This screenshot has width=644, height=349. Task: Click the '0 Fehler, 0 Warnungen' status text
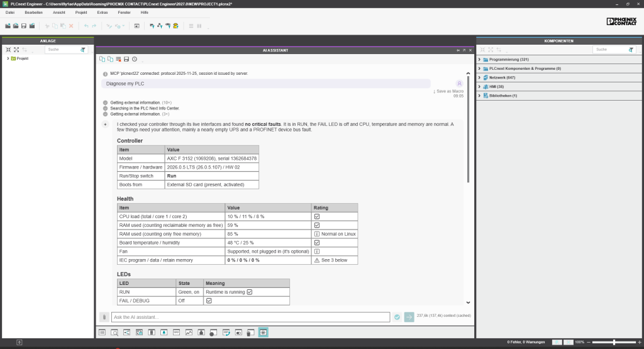(526, 342)
